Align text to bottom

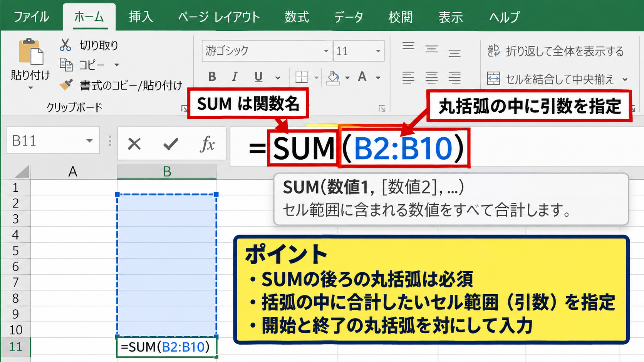454,53
